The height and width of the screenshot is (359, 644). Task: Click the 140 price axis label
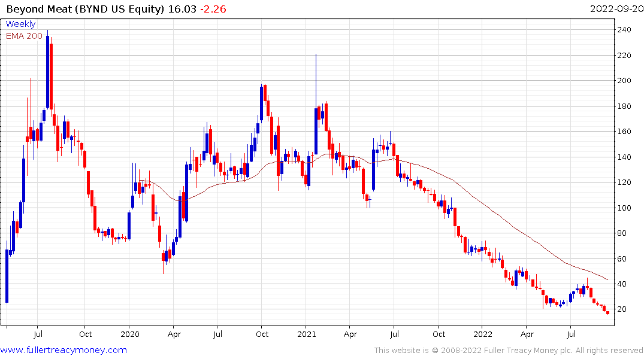624,157
